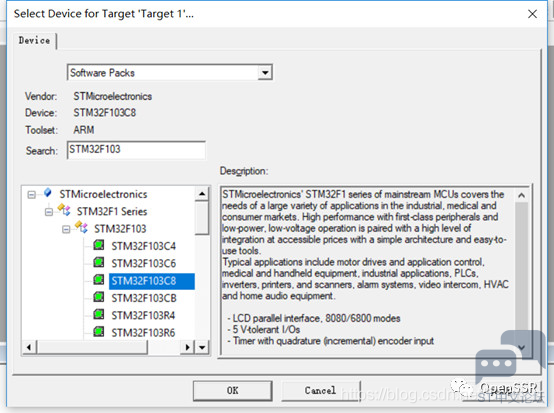
Task: Click the device tree scroll-up arrow
Action: pyautogui.click(x=202, y=194)
